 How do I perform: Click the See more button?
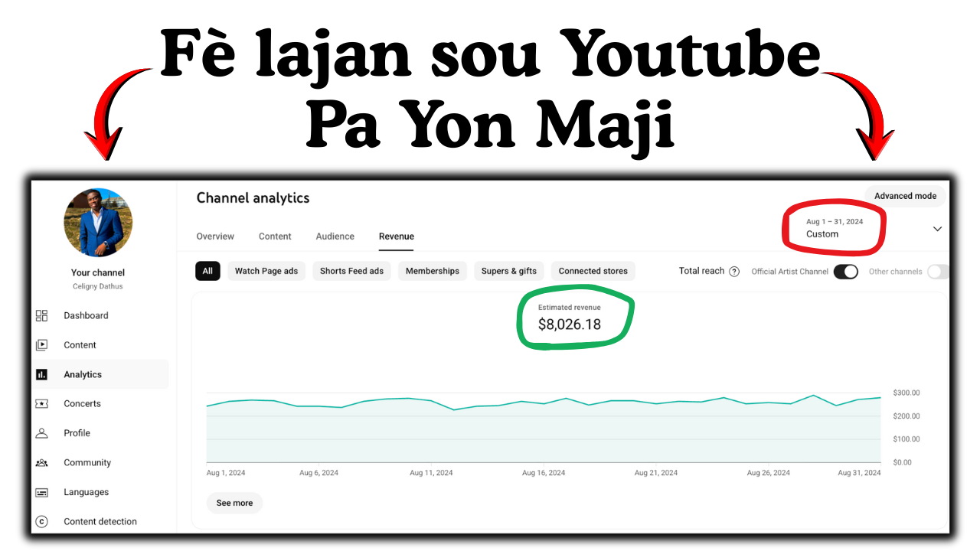point(234,503)
